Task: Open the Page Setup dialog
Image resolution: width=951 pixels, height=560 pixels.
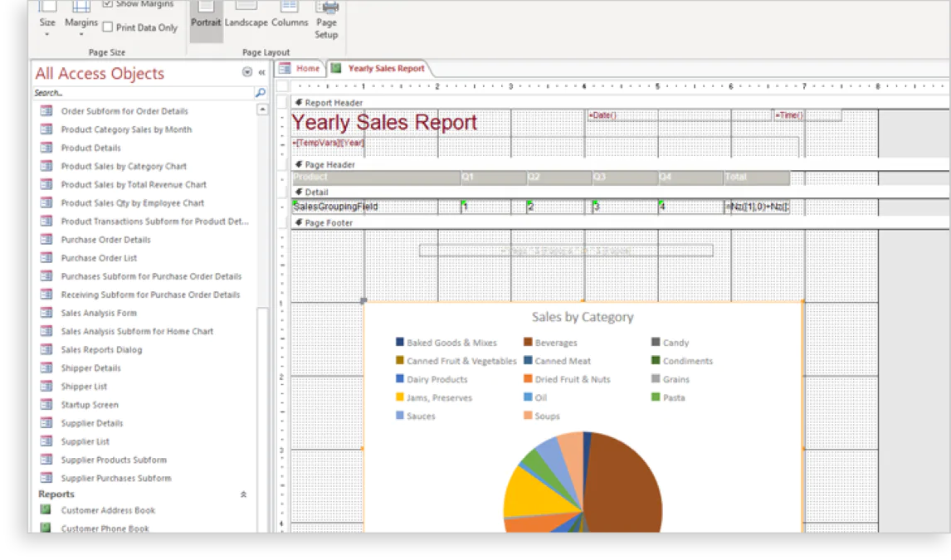Action: (x=326, y=22)
